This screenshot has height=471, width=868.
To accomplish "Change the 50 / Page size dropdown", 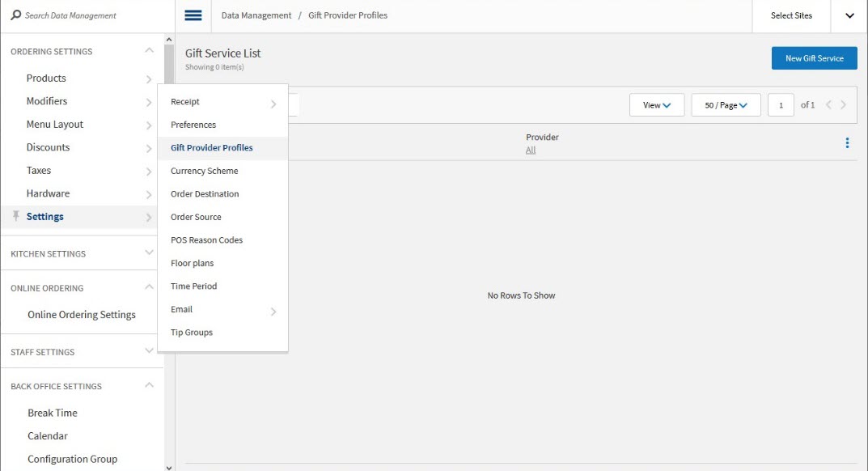I will click(x=726, y=105).
